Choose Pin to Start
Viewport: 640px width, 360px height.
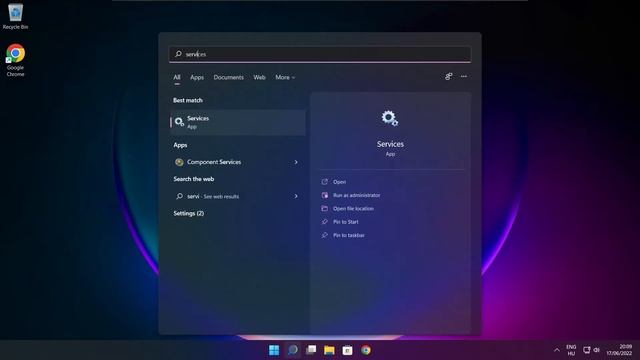click(346, 222)
